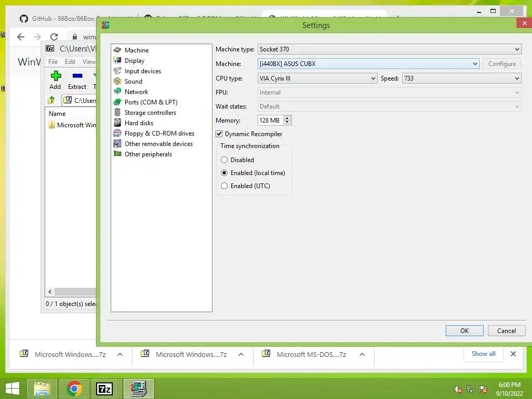This screenshot has width=532, height=399.
Task: Click the Other removable devices icon
Action: (x=117, y=143)
